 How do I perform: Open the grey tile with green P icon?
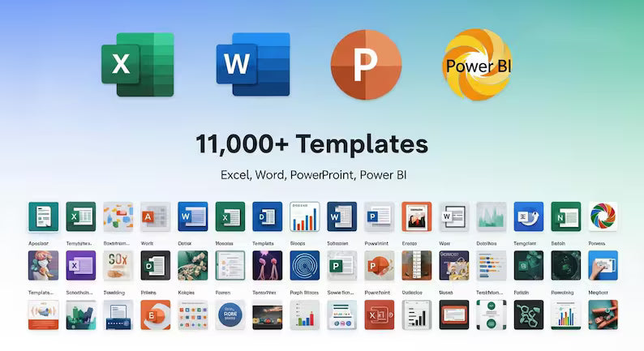pos(342,266)
